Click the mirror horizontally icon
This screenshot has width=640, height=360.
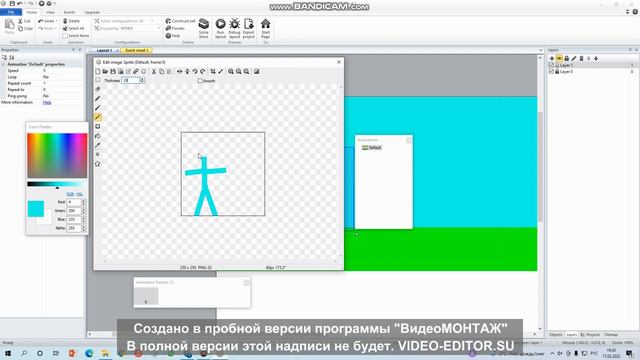point(180,71)
